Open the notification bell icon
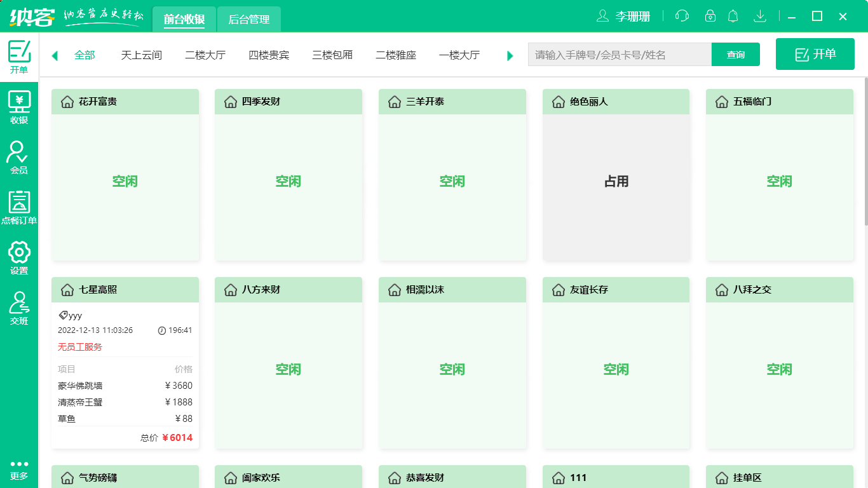The image size is (868, 488). [x=733, y=16]
